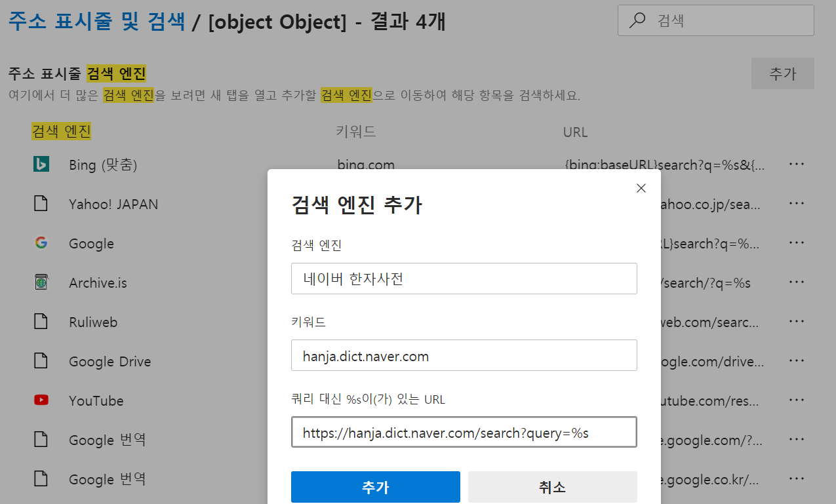Click the blue 추가 button in dialog
This screenshot has width=836, height=504.
376,487
